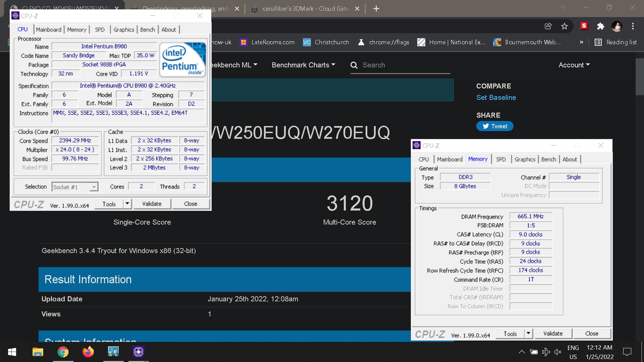Open the red S extension icon
The width and height of the screenshot is (644, 362).
(x=584, y=26)
